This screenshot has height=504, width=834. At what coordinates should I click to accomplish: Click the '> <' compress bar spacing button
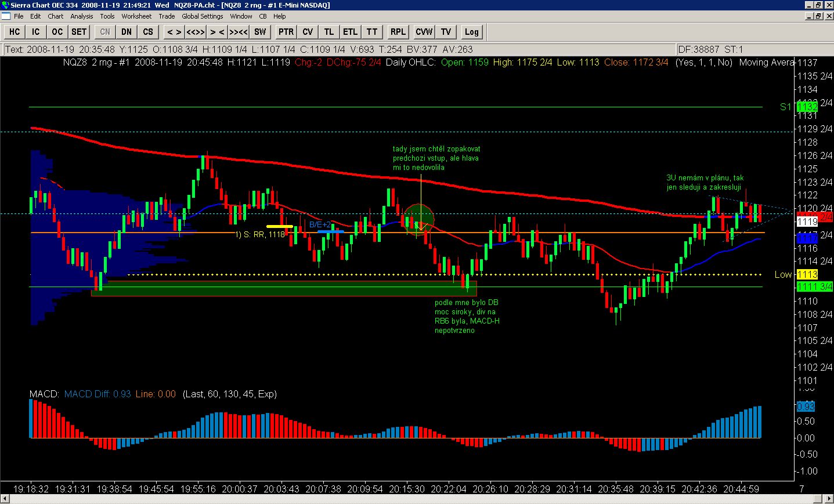[217, 32]
